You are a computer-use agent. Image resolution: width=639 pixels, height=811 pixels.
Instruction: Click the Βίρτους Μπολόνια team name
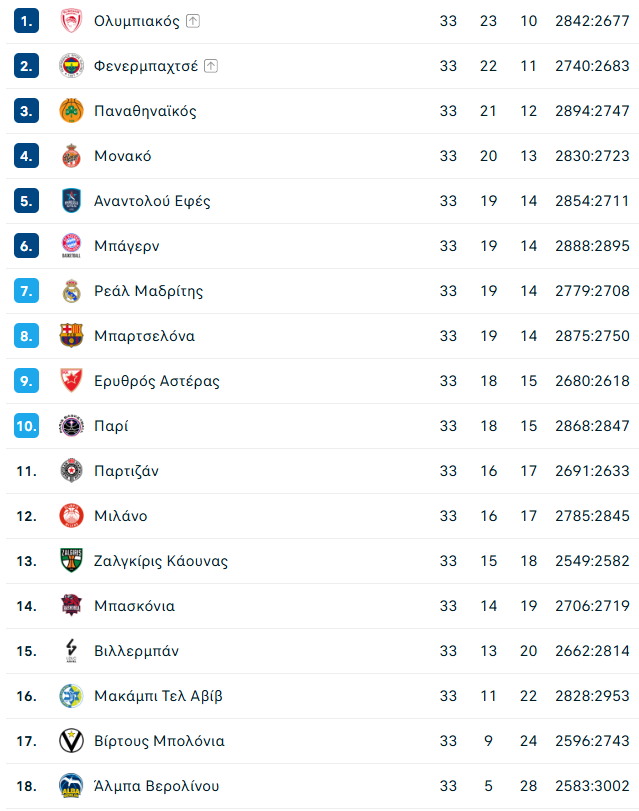tap(159, 741)
